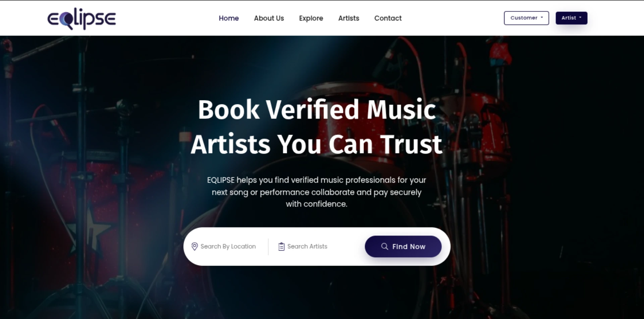This screenshot has width=644, height=319.
Task: Select the location marker before Search By Location
Action: [x=195, y=246]
